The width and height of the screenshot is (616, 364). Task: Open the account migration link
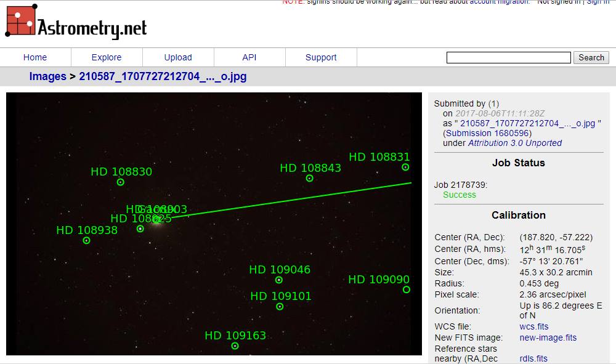coord(499,2)
